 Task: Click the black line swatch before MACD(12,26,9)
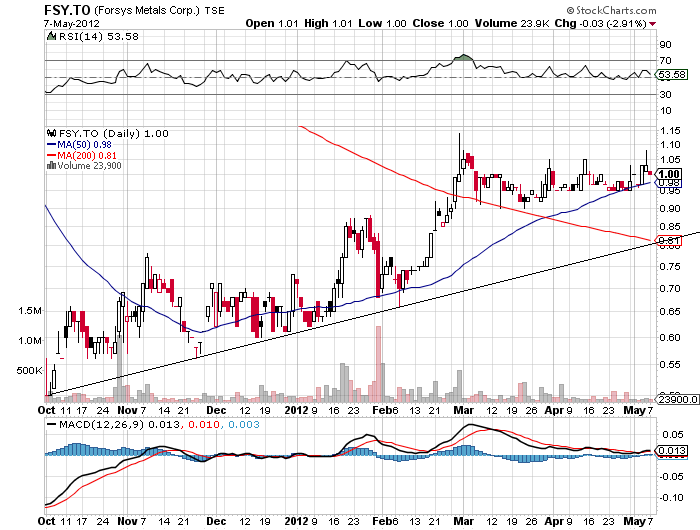[51, 425]
